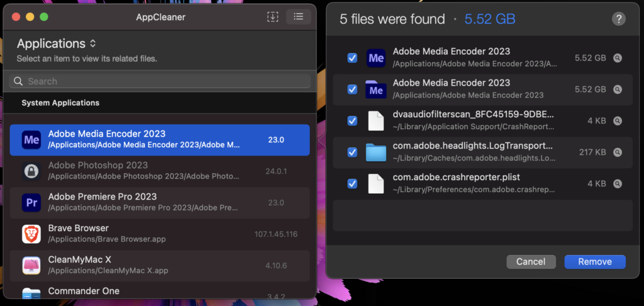Click the ~/Library/Caches/com.adobe.headlights path text

(474, 158)
